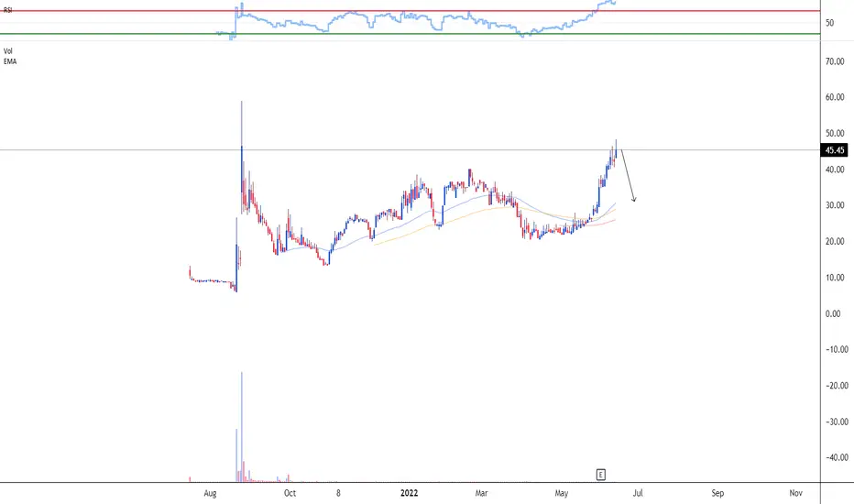This screenshot has width=854, height=504.
Task: Click the Oct label on time axis
Action: (x=290, y=493)
